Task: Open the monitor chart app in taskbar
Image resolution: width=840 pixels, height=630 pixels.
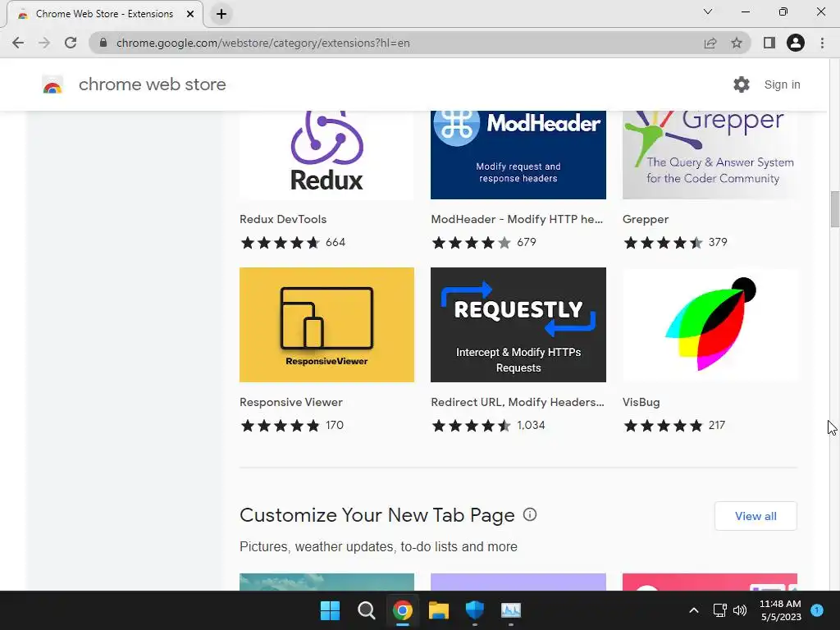Action: pos(511,610)
